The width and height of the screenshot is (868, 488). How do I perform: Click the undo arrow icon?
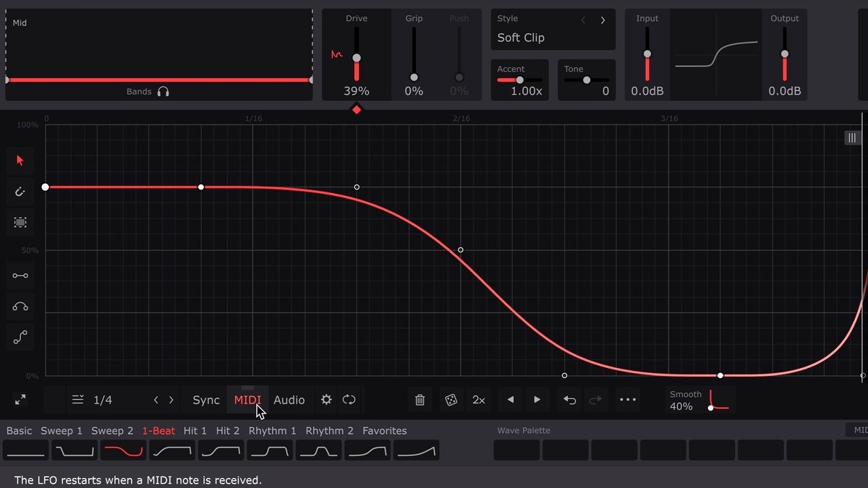(x=569, y=400)
